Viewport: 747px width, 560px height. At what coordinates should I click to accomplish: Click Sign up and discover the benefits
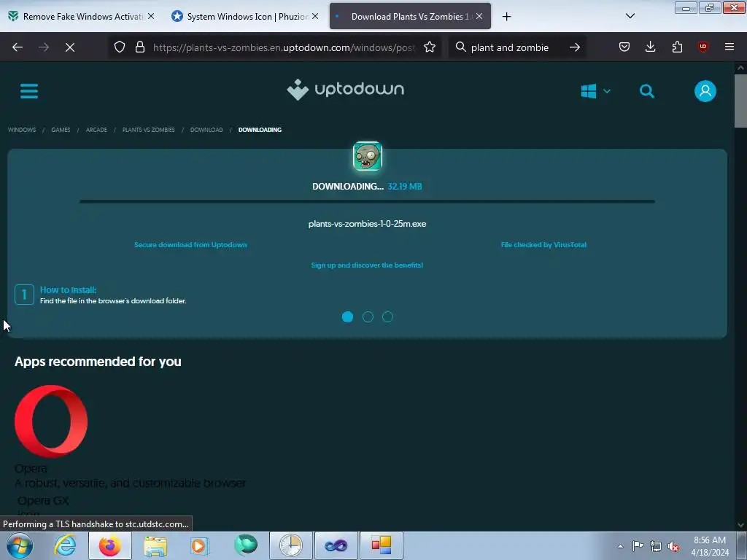(x=367, y=265)
